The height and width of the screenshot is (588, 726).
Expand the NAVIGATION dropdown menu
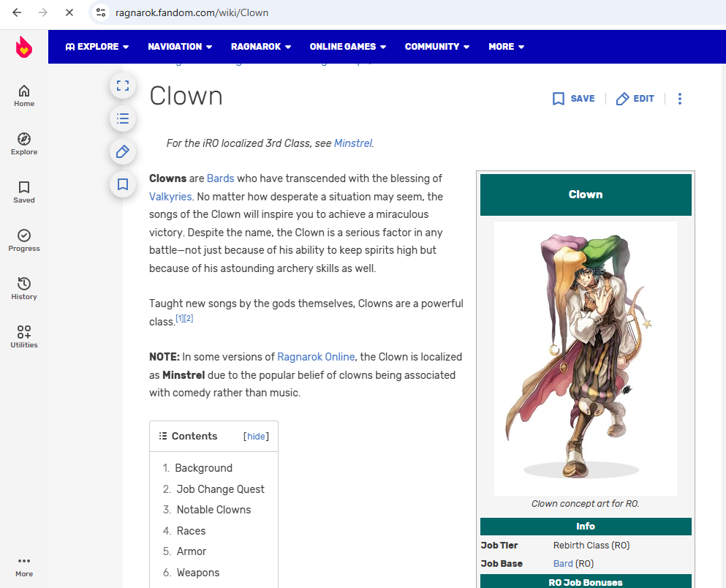(180, 47)
